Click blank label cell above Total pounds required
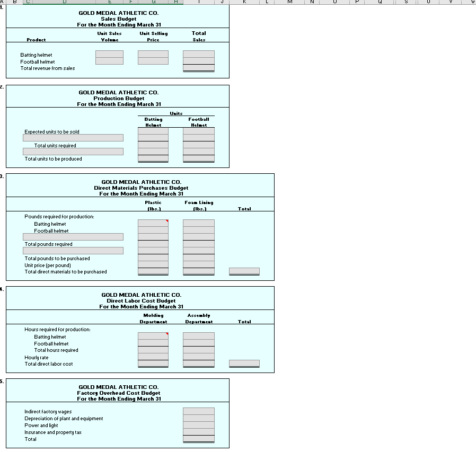476x452 pixels. click(x=73, y=237)
